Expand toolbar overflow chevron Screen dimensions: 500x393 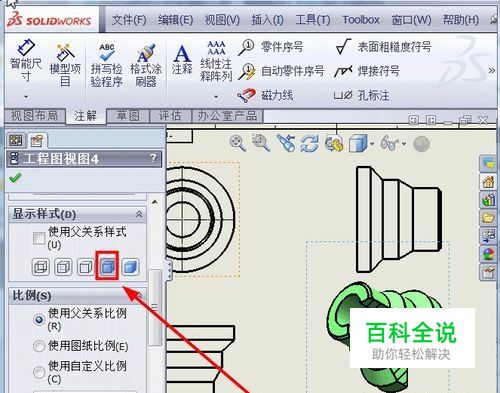pyautogui.click(x=492, y=70)
